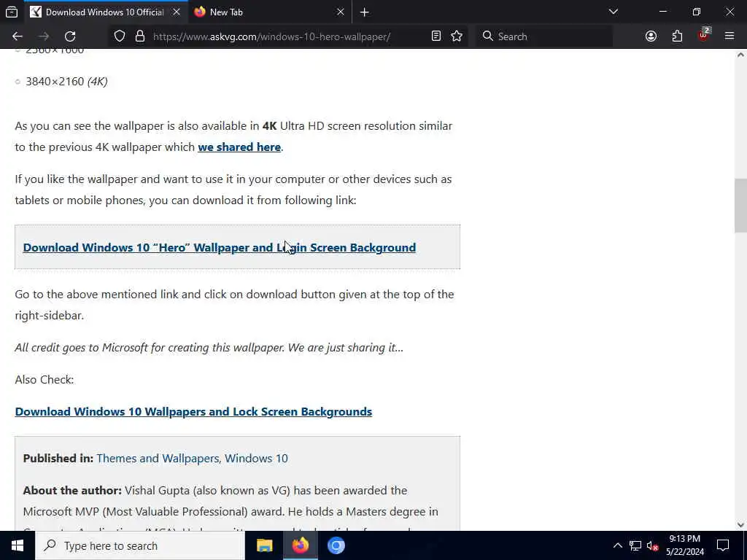Expand the list all tabs chevron
Screen dimensions: 747x560
point(614,12)
